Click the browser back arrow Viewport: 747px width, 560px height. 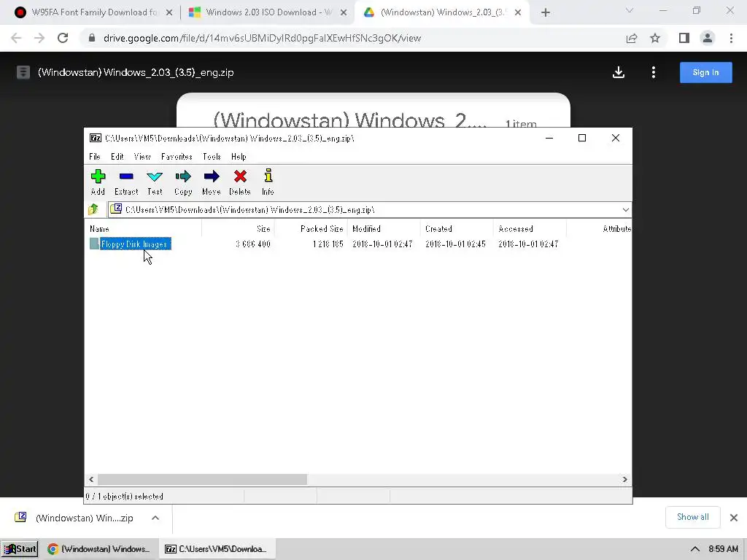click(16, 38)
